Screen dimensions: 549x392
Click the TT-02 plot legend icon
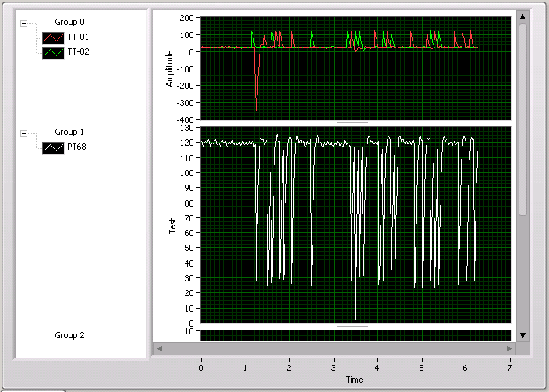pyautogui.click(x=52, y=52)
